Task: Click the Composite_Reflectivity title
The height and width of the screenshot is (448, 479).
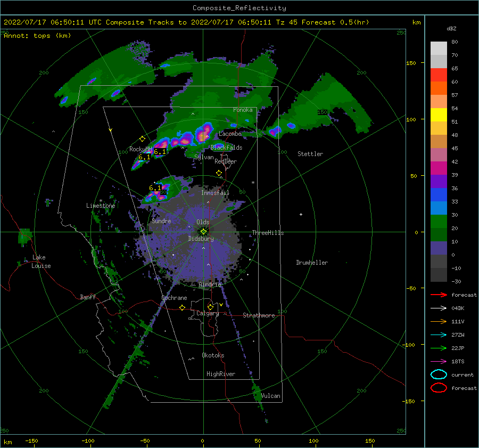Action: [240, 8]
